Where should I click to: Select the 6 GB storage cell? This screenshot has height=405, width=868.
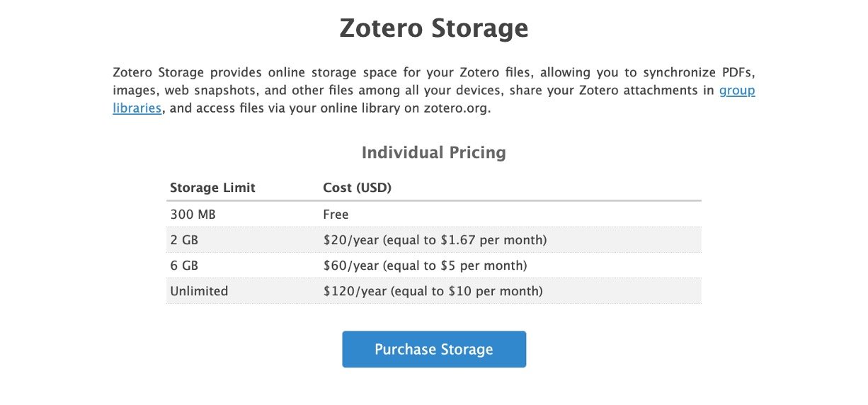click(184, 266)
